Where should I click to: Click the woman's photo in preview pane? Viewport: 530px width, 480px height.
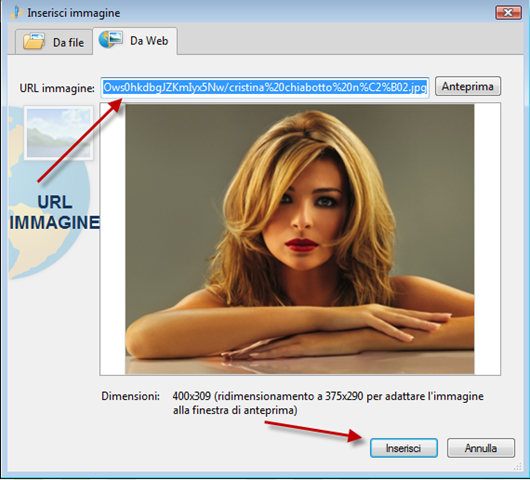(299, 239)
